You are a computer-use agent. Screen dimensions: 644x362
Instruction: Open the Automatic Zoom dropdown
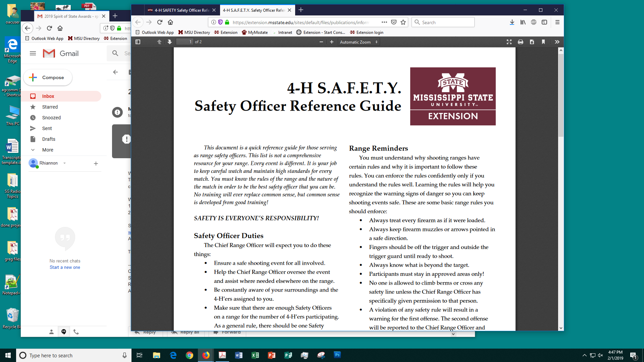click(x=359, y=42)
